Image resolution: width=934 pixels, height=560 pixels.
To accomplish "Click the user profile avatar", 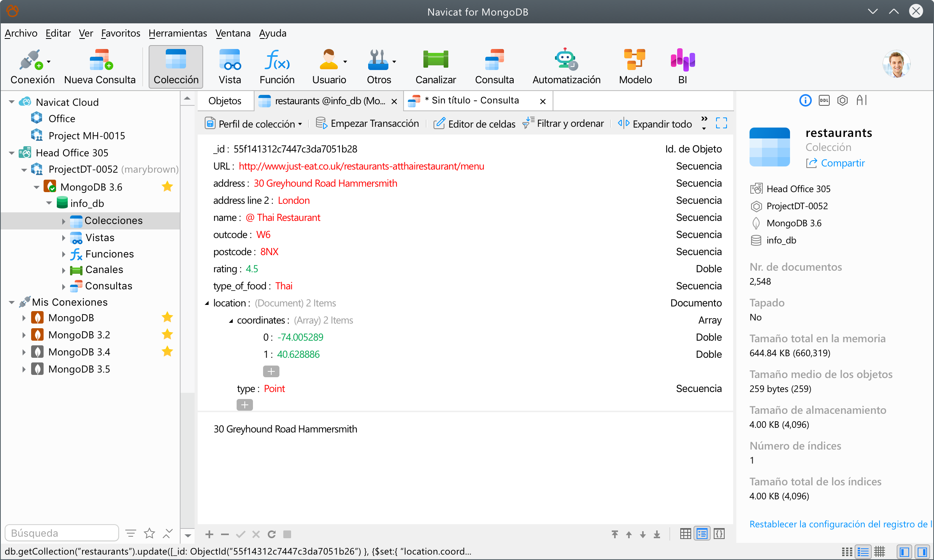I will pos(896,64).
